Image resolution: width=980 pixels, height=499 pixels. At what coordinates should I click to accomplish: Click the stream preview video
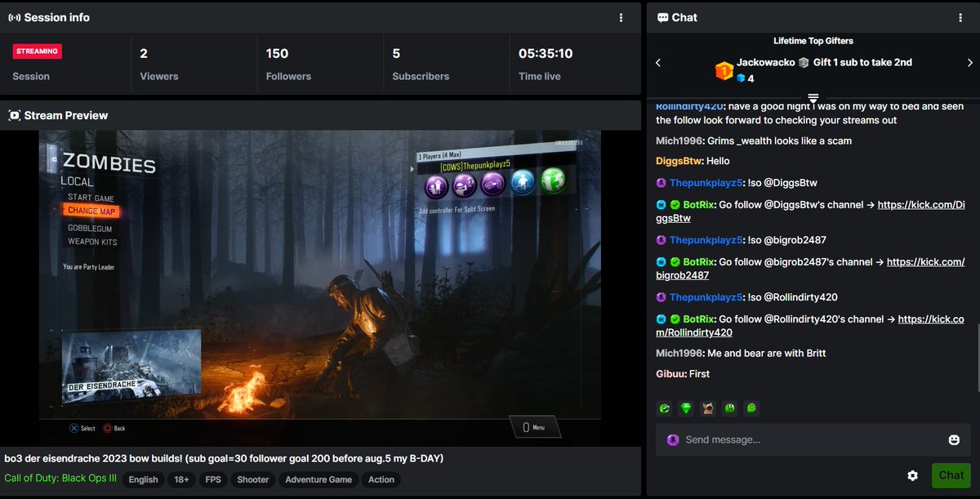(x=319, y=287)
